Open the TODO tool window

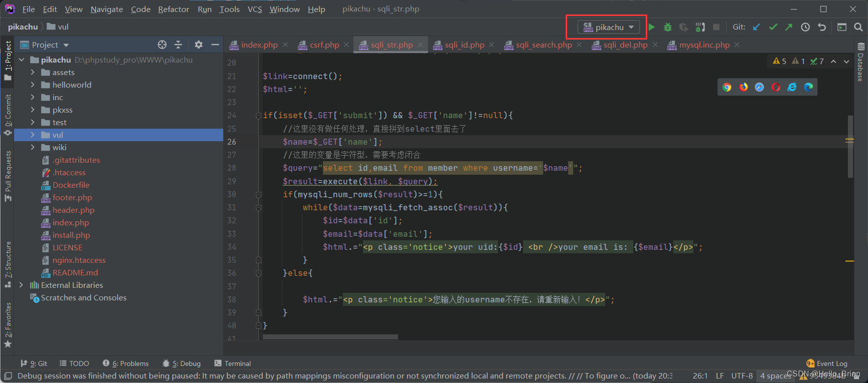pos(74,363)
